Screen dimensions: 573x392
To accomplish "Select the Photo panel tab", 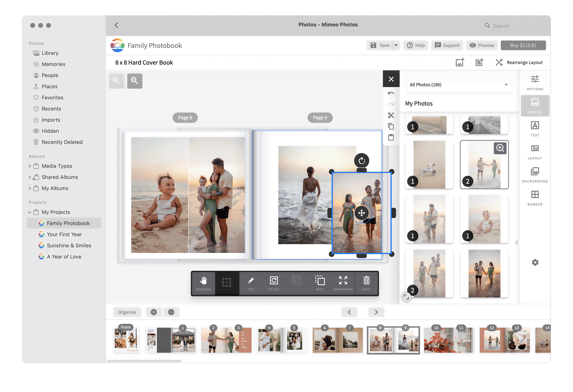I will click(535, 106).
